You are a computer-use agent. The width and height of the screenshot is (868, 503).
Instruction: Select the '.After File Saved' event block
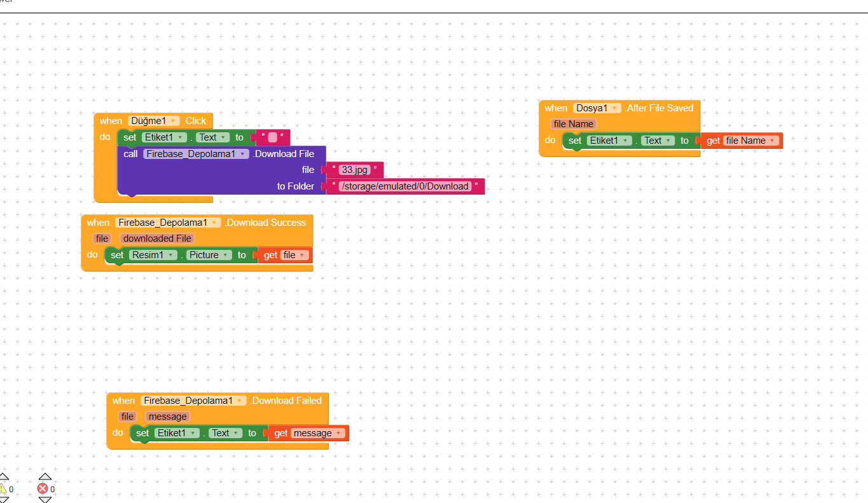pyautogui.click(x=659, y=108)
